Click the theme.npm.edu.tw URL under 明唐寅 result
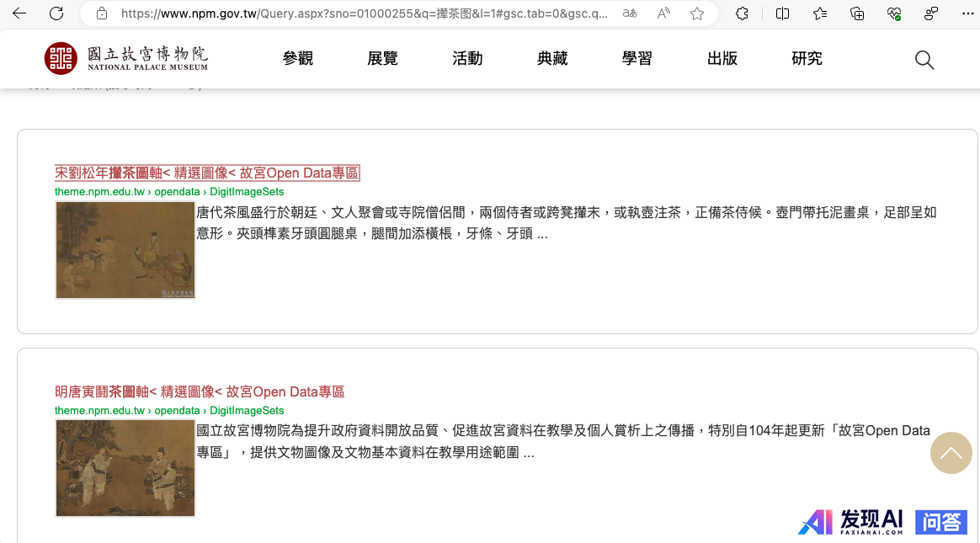 [168, 411]
